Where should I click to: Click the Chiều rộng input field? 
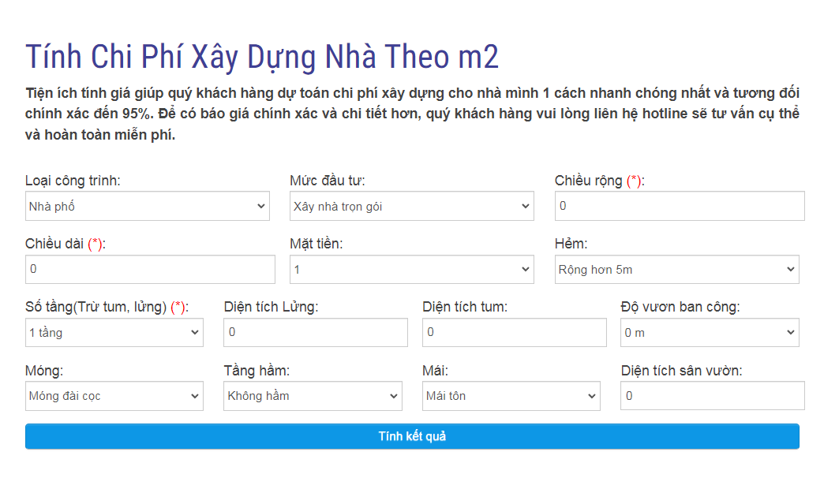(x=679, y=206)
